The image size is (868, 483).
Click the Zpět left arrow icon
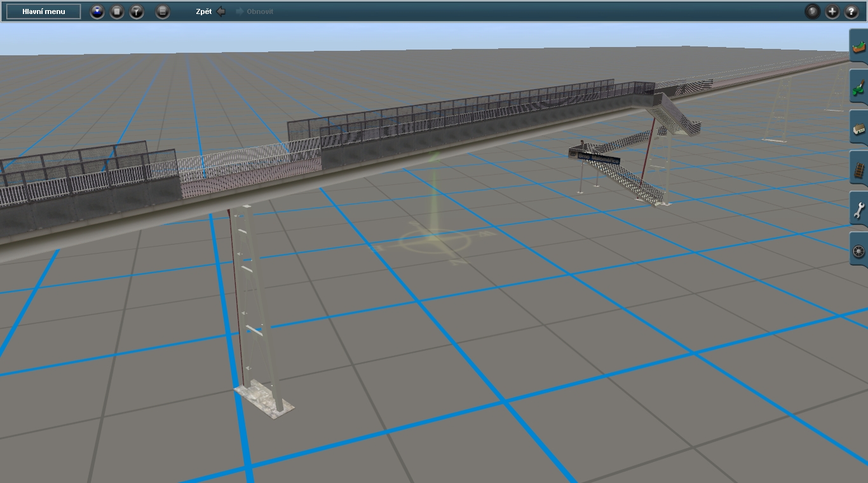click(221, 11)
